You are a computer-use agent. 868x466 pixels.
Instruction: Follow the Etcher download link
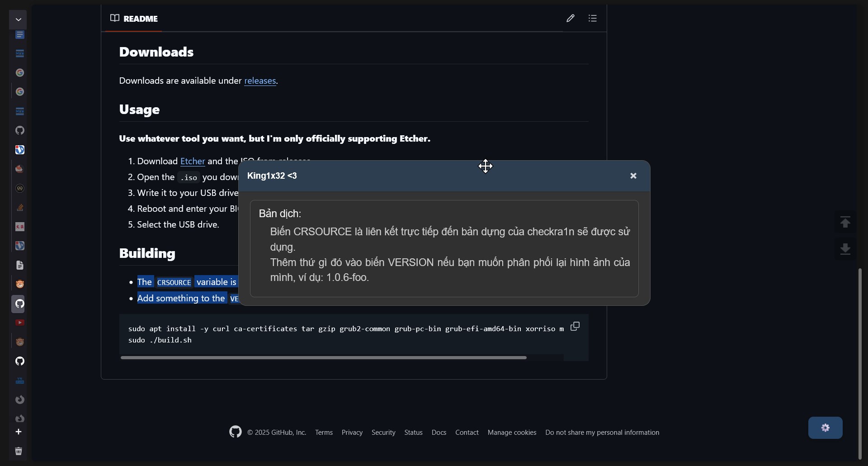tap(193, 161)
